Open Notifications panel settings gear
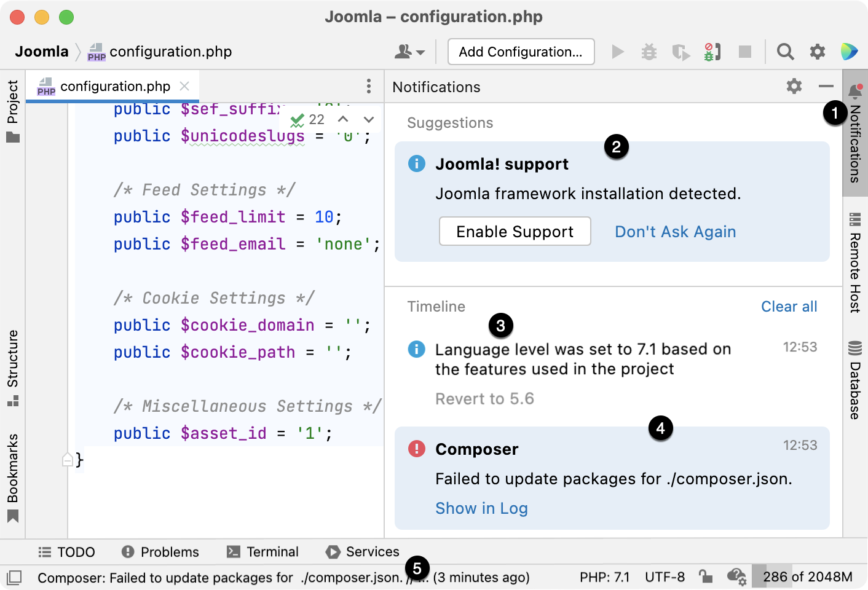 [794, 87]
